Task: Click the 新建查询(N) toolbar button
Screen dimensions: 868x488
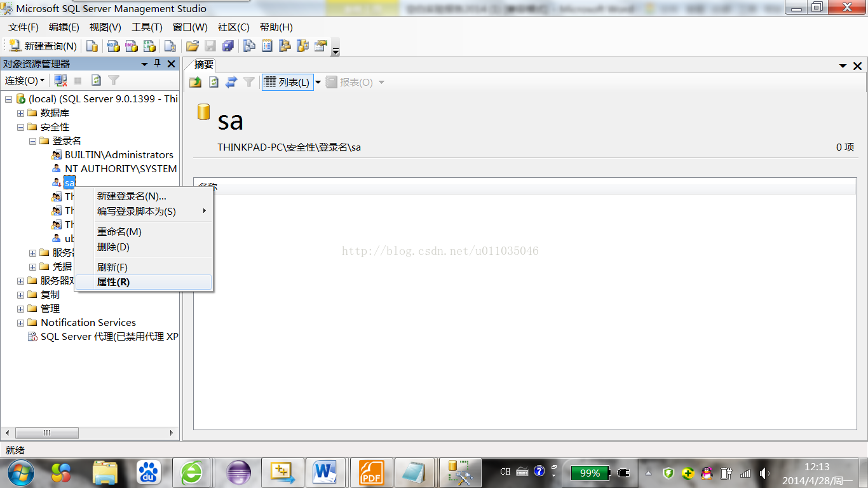Action: click(x=43, y=46)
